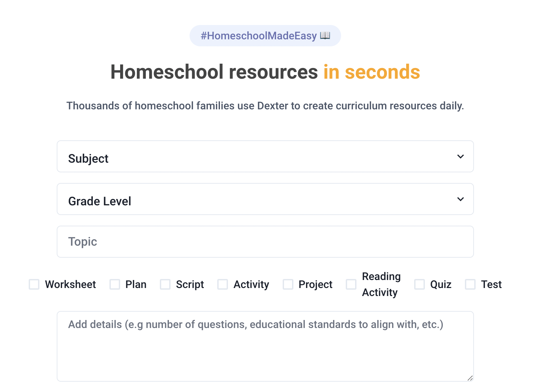The width and height of the screenshot is (536, 392).
Task: Expand the Subject chevron arrow
Action: click(460, 156)
